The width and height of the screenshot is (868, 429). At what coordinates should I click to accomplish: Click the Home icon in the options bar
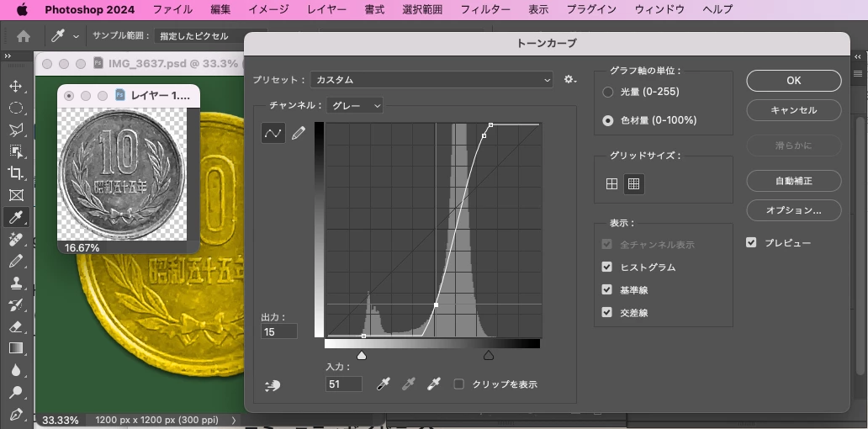tap(24, 36)
